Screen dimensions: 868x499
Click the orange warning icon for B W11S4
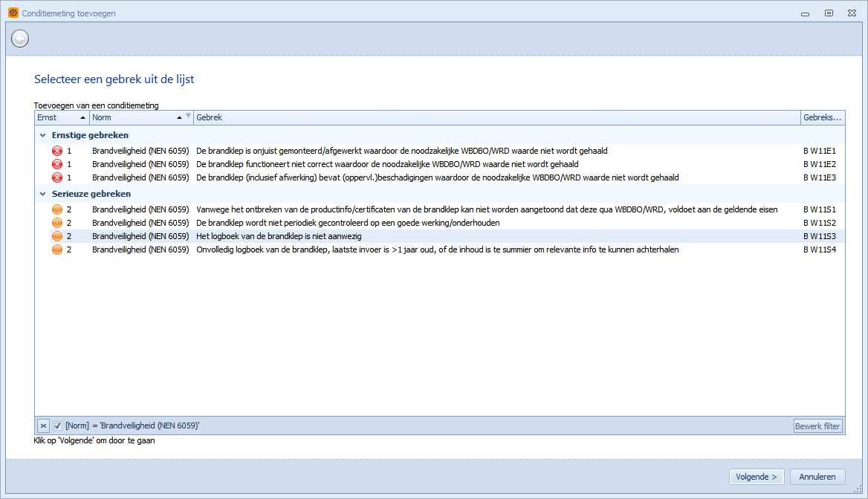(57, 249)
